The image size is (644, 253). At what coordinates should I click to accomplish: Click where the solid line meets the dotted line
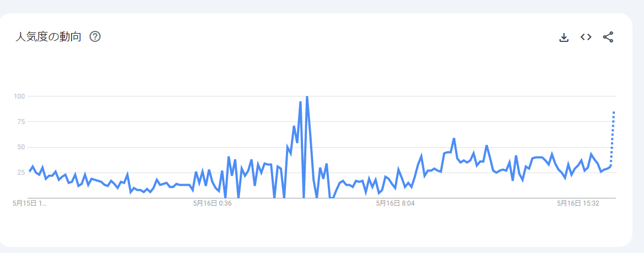611,166
